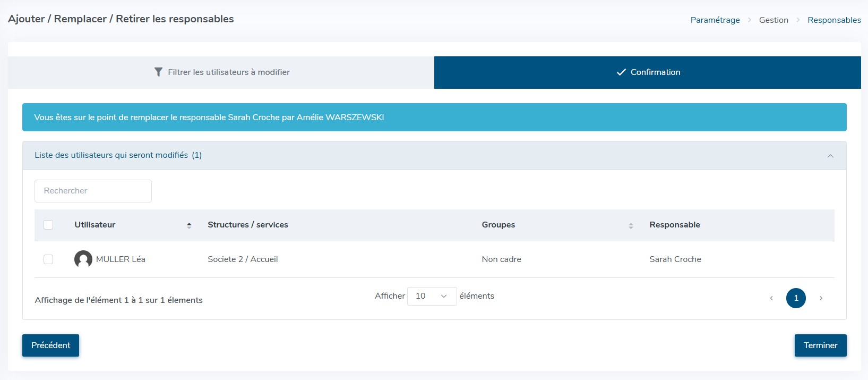Click the filter funnel icon
868x380 pixels.
(x=158, y=72)
